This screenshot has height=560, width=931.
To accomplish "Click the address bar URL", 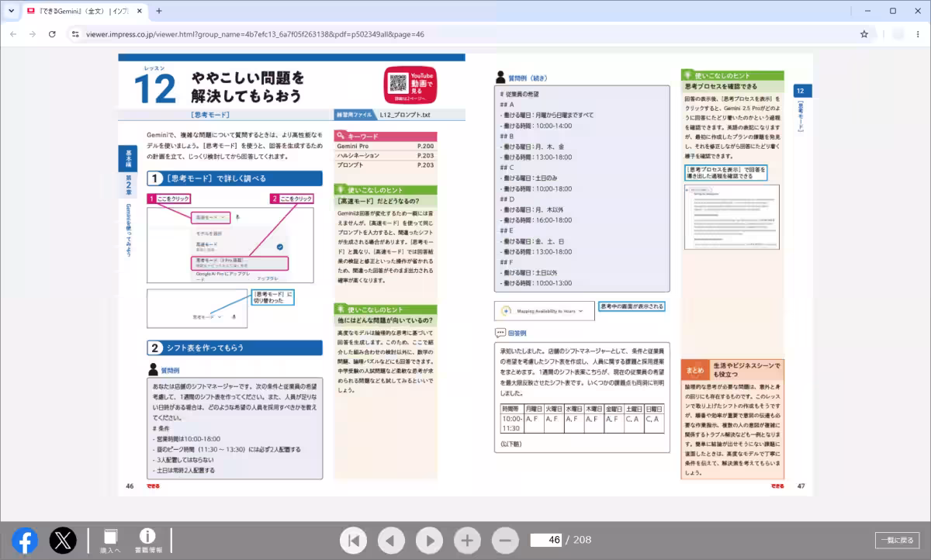I will pos(255,34).
